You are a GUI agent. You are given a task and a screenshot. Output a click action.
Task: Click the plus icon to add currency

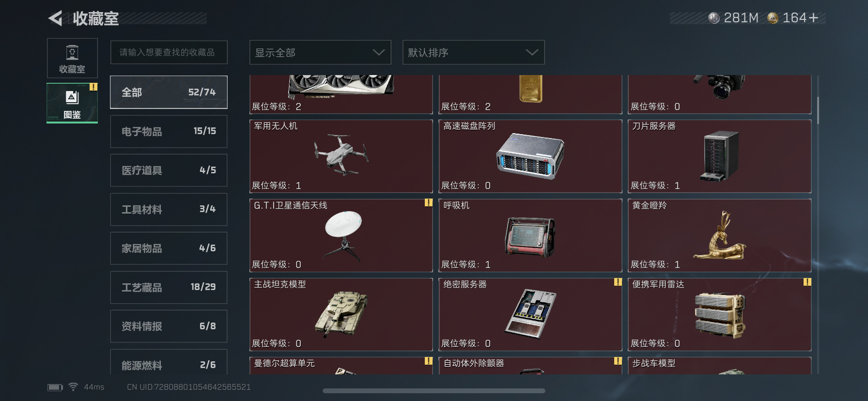(x=814, y=18)
